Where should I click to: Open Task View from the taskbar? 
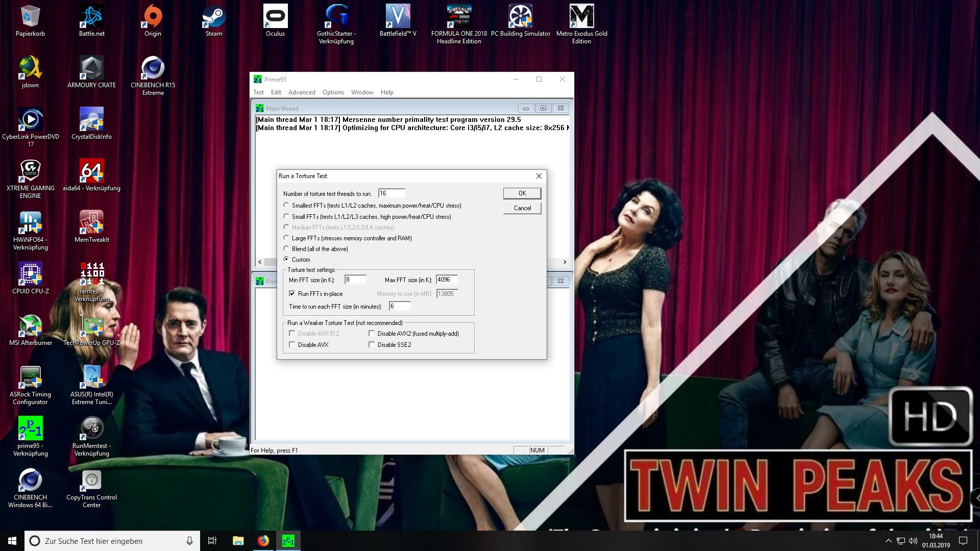[x=212, y=541]
